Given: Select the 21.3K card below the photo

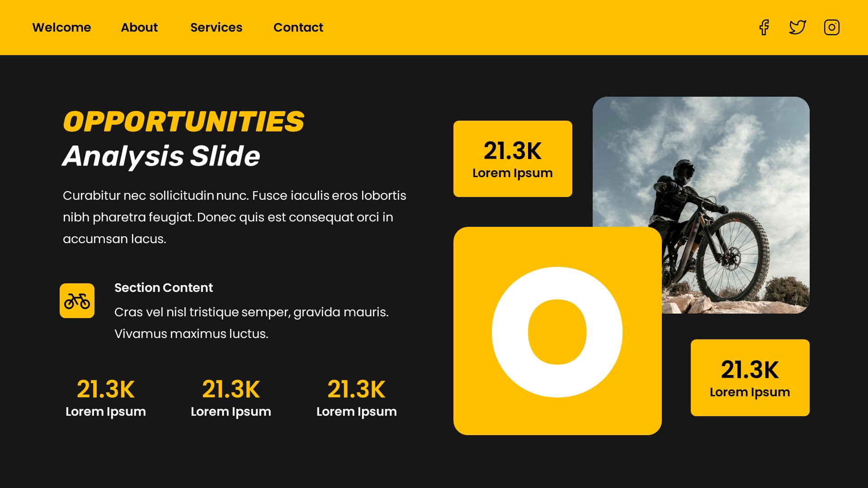Looking at the screenshot, I should coord(750,378).
